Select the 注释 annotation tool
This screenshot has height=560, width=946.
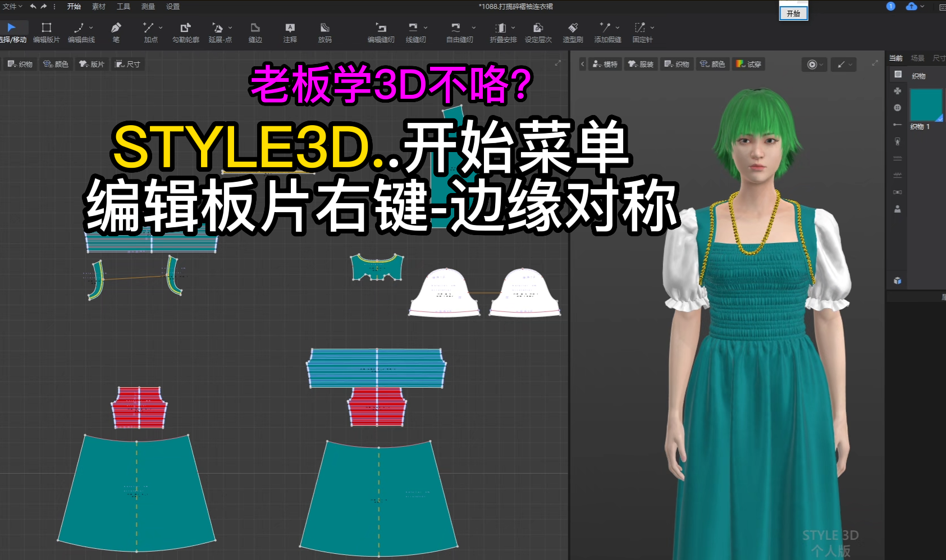tap(290, 32)
